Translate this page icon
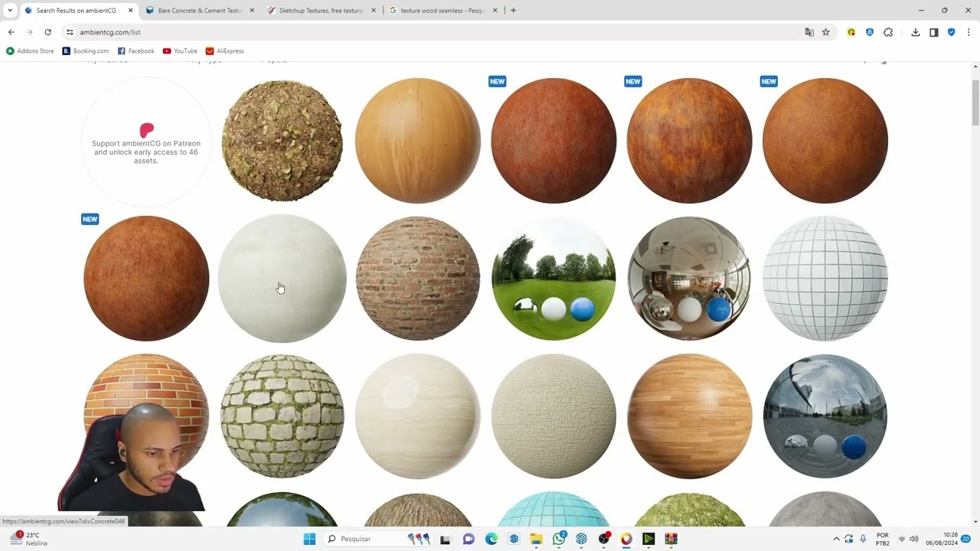 point(809,32)
